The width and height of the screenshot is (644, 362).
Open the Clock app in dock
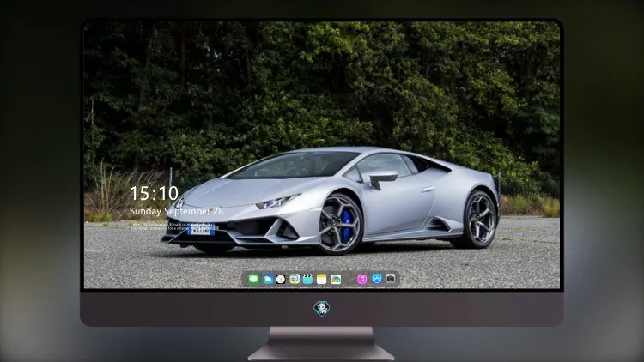281,279
